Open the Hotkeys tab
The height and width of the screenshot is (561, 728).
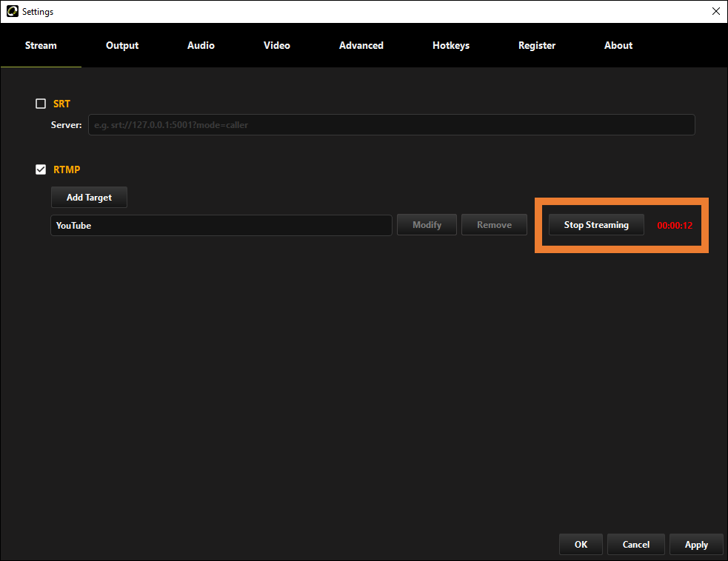451,45
